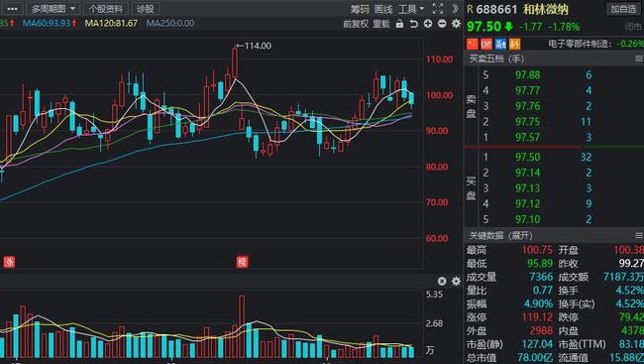The height and width of the screenshot is (364, 644).
Task: Click the lock icon in chart toolbar
Action: tap(399, 24)
